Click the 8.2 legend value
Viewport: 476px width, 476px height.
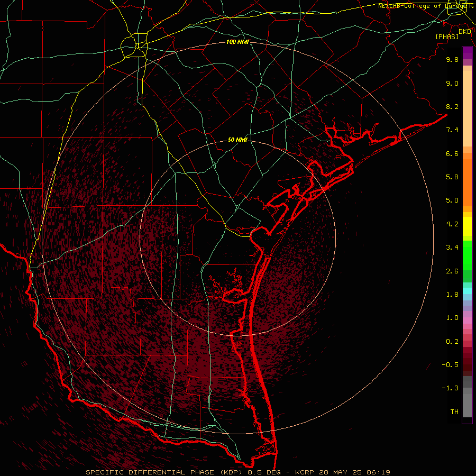coord(452,106)
